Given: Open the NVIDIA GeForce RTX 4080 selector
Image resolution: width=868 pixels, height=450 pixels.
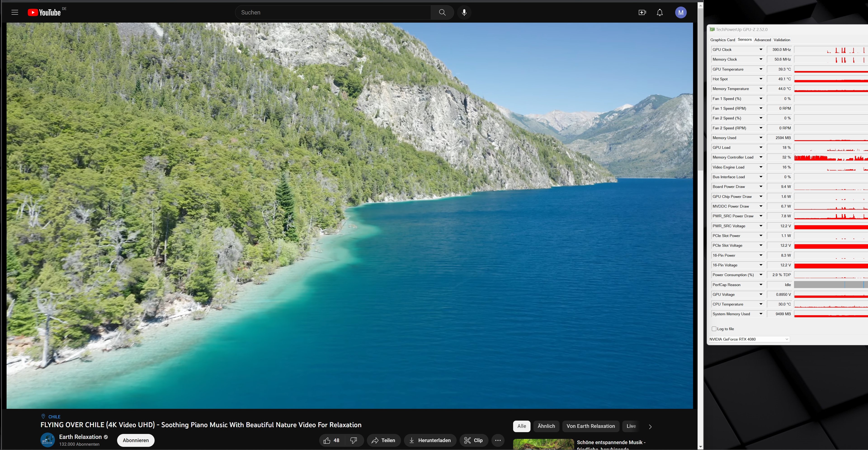Looking at the screenshot, I should [749, 339].
